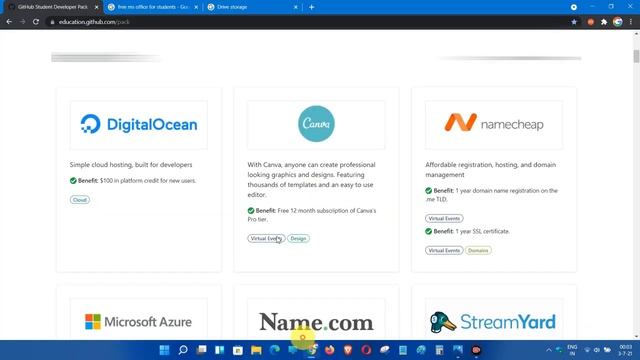Click the circular media control icon in title bar
Image resolution: width=640 pixels, height=360 pixels.
pyautogui.click(x=573, y=7)
